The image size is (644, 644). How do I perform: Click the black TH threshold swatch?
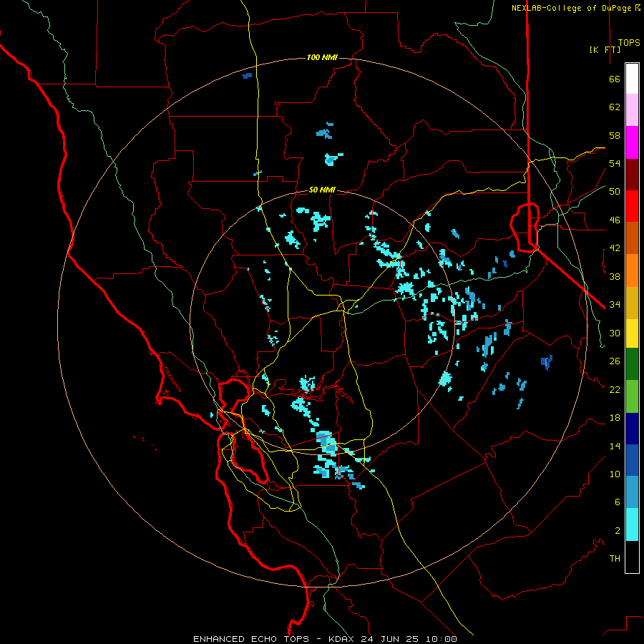[632, 557]
